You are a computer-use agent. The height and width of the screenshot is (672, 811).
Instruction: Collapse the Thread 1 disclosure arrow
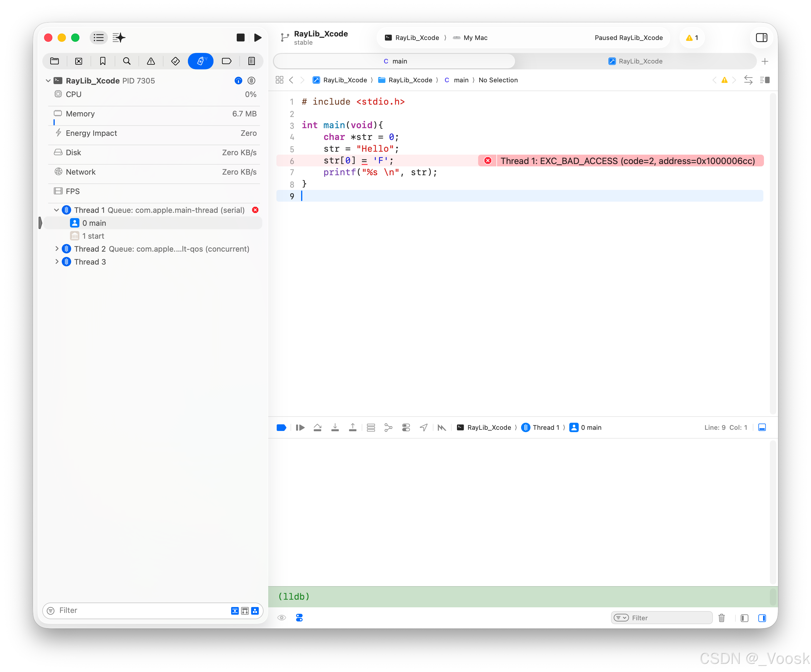[56, 210]
